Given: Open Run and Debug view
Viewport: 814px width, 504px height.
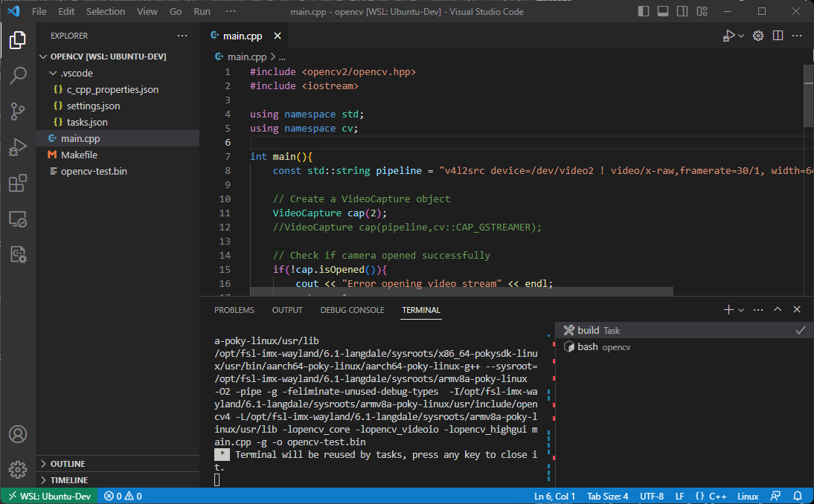Looking at the screenshot, I should [x=18, y=147].
